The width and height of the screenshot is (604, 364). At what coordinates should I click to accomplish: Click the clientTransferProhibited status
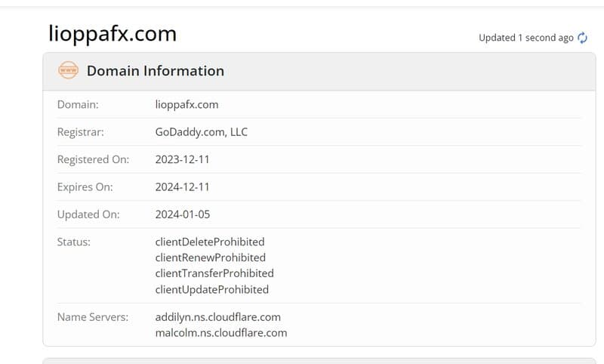(214, 273)
